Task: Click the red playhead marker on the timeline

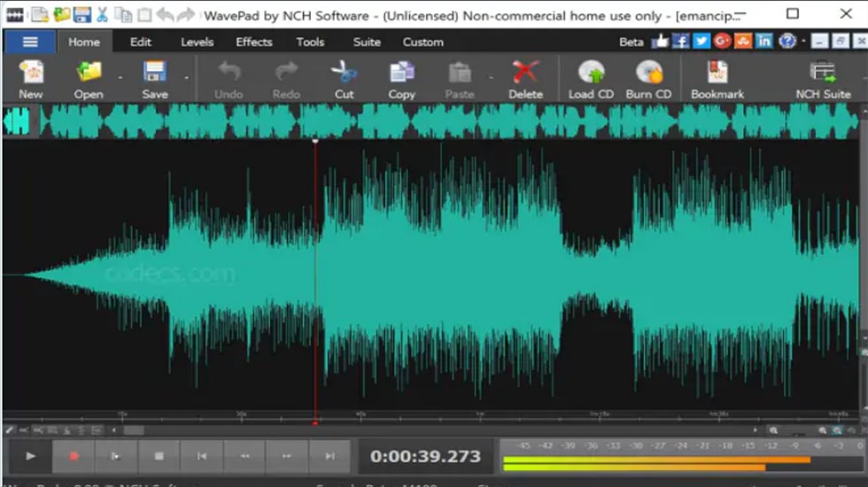Action: point(315,423)
